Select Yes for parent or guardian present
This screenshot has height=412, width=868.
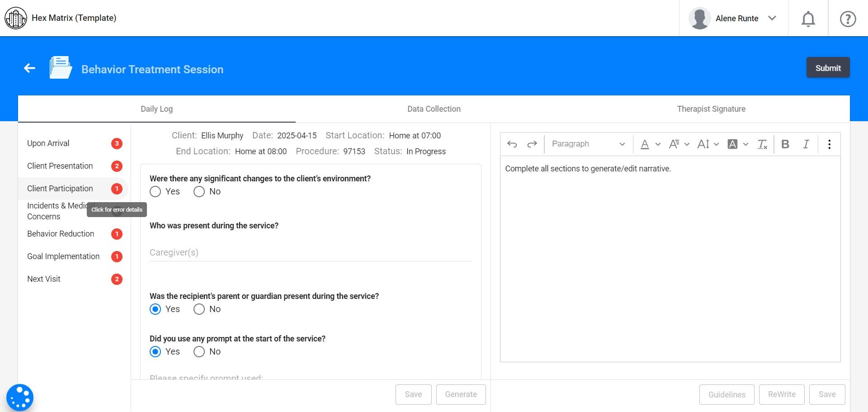click(155, 309)
